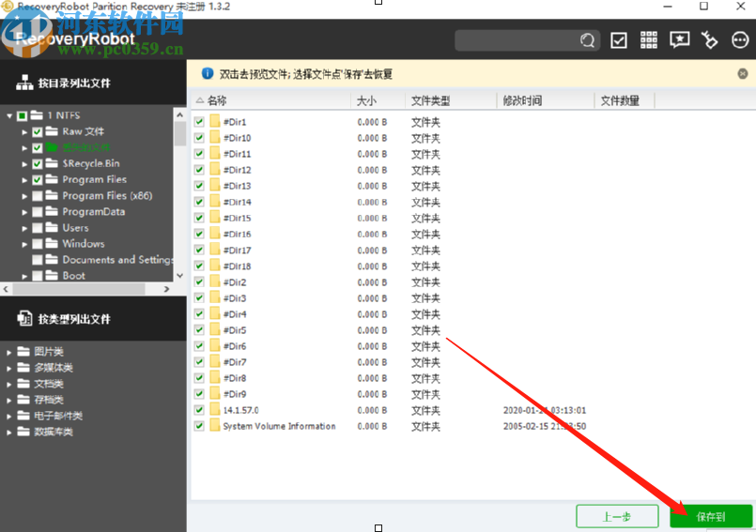Check the Users folder checkbox
This screenshot has width=756, height=532.
point(38,228)
